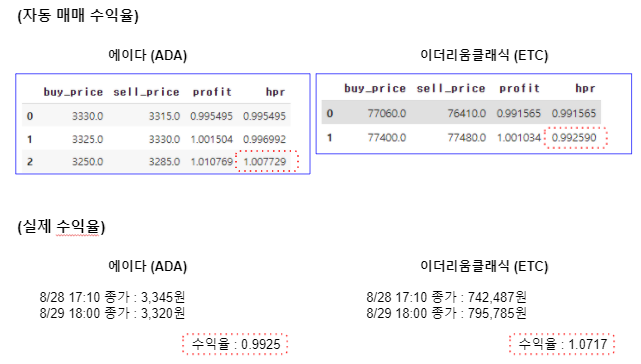Screen dimensions: 641x364
Task: Select ETC buy price 77400.0
Action: coord(386,137)
